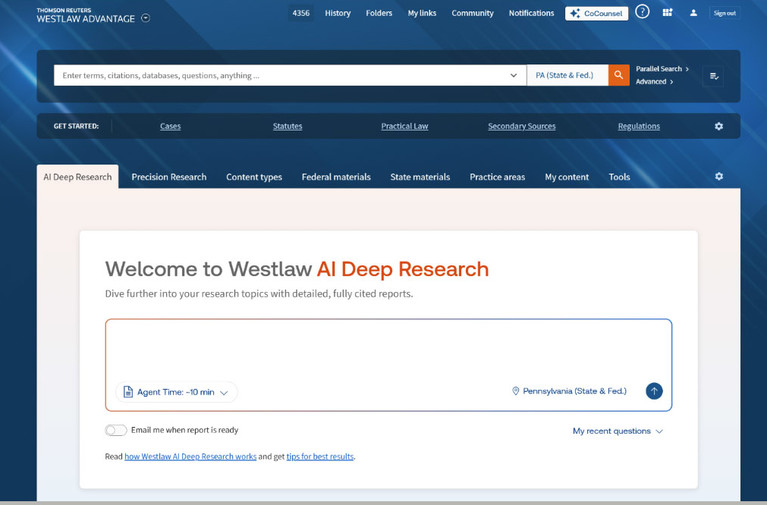Open Get Started settings gear
The image size is (767, 505).
[x=718, y=126]
